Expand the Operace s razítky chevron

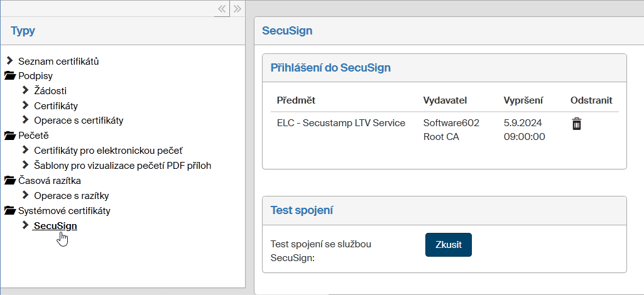click(26, 195)
